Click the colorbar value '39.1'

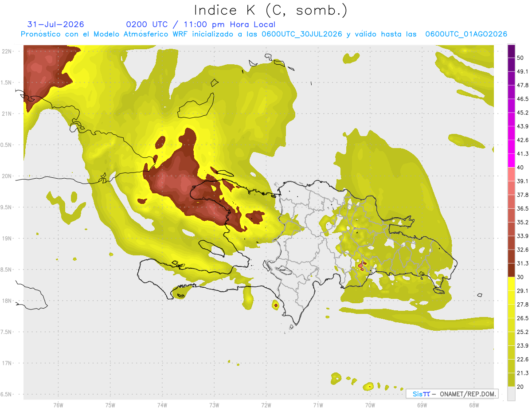[523, 181]
